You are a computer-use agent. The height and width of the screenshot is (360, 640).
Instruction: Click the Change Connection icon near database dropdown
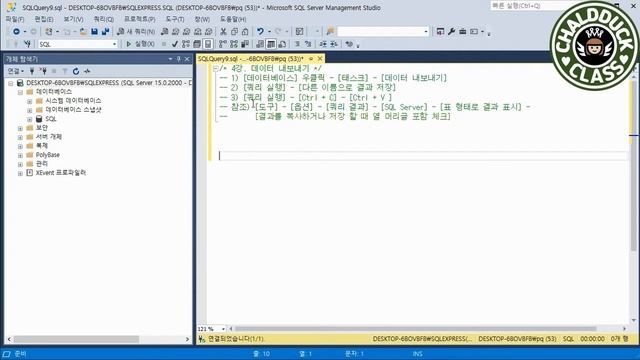pyautogui.click(x=27, y=44)
